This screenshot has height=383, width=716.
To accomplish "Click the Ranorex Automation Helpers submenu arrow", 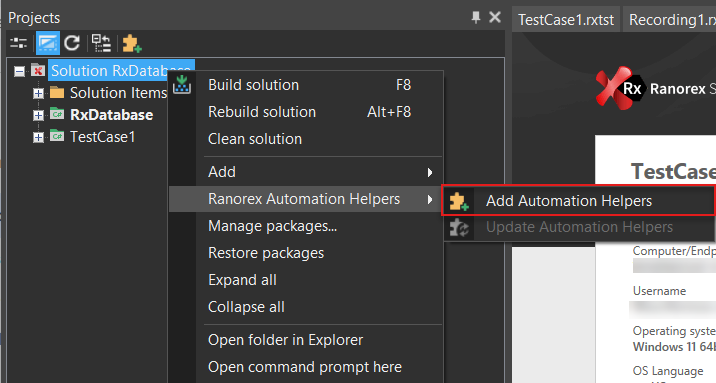I will [x=430, y=199].
